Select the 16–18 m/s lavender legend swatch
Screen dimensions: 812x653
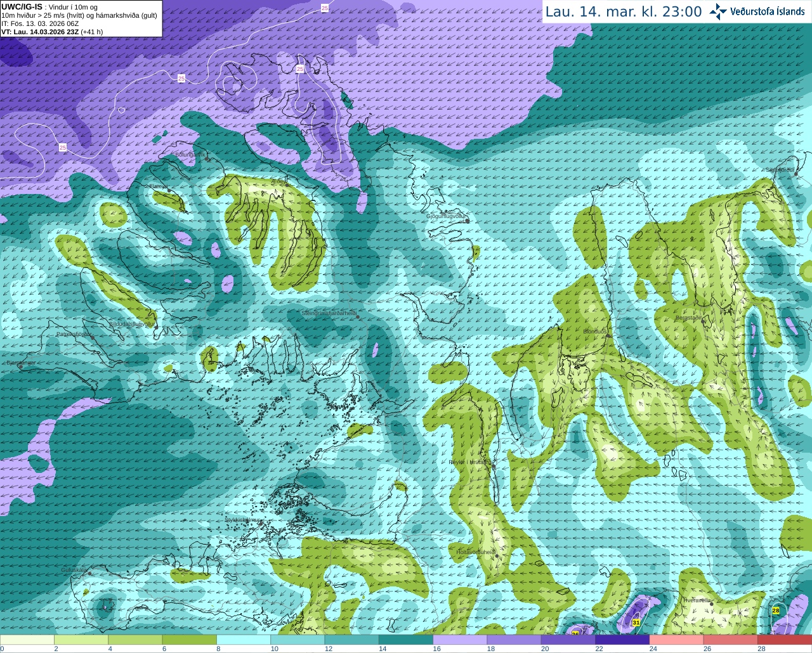point(460,640)
